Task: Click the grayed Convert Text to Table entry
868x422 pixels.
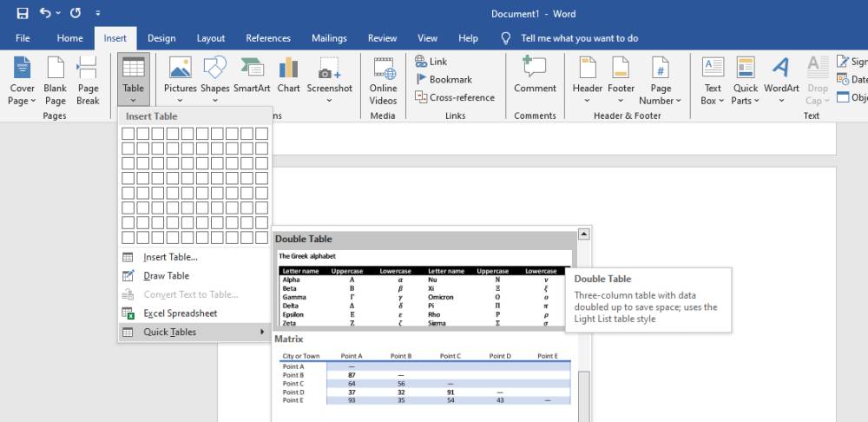Action: pos(194,294)
